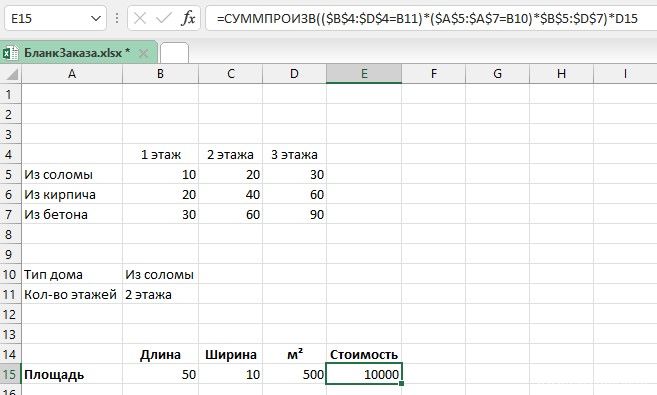Image resolution: width=657 pixels, height=395 pixels.
Task: Click the Insert Function fx icon
Action: point(189,18)
